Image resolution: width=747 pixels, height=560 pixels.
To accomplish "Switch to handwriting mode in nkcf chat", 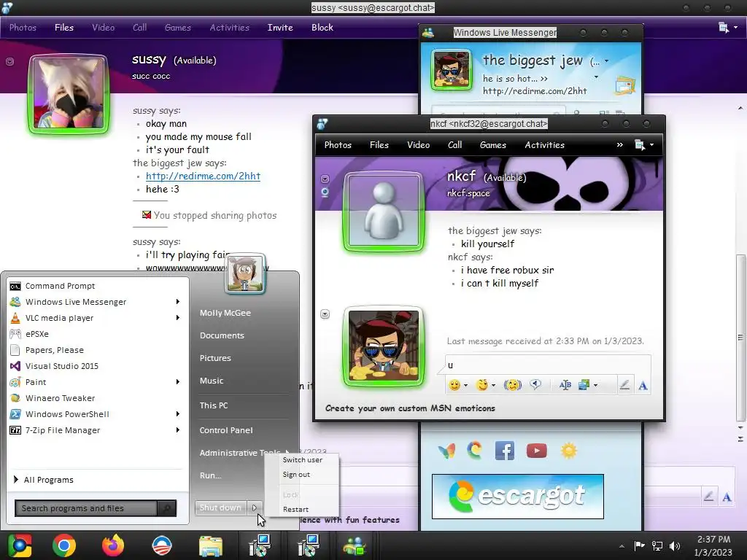I will coord(624,385).
